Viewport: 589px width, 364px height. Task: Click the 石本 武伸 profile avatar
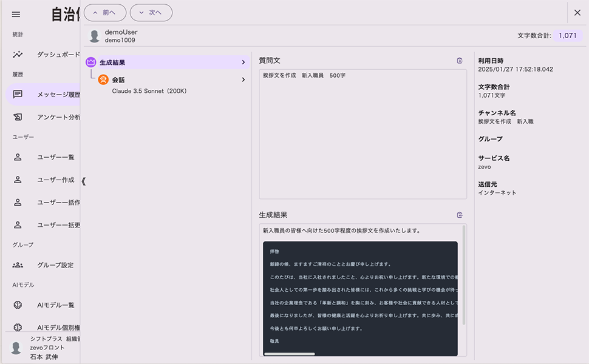click(16, 348)
